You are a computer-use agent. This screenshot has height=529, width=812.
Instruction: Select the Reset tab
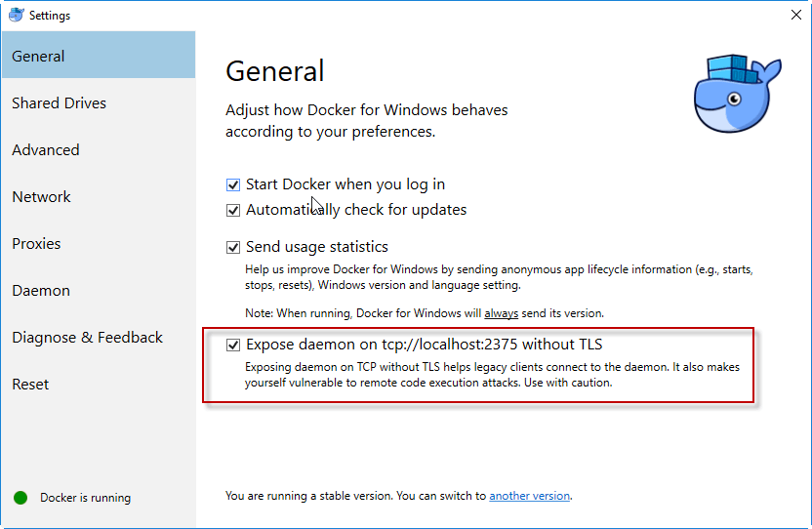[30, 385]
